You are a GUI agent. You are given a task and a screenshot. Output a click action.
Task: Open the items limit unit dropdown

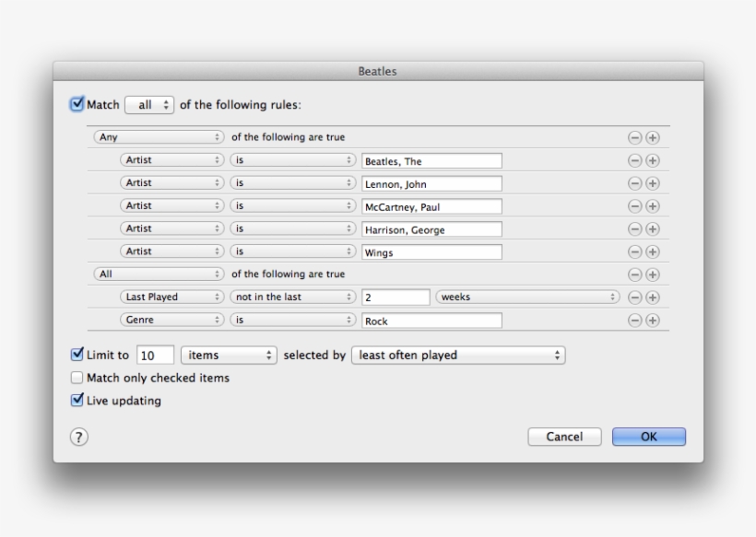pyautogui.click(x=229, y=356)
